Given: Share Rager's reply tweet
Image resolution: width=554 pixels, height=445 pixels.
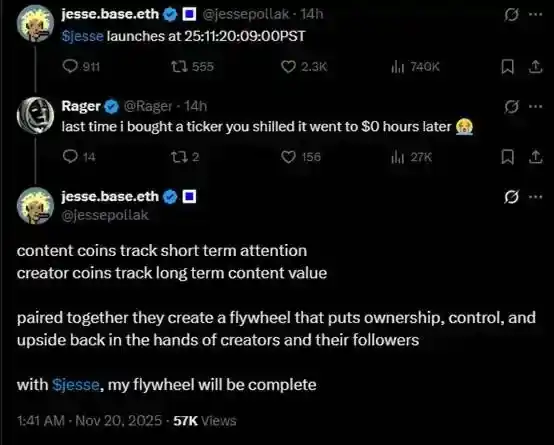Looking at the screenshot, I should coord(535,157).
